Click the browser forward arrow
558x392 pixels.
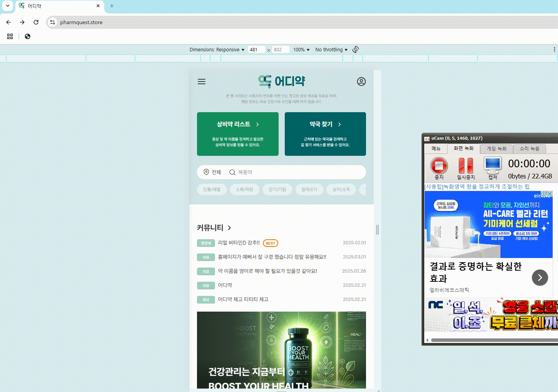(22, 22)
